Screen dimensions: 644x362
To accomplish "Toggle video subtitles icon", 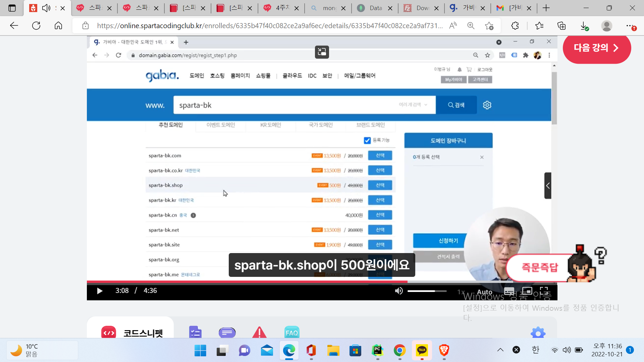I will (509, 291).
